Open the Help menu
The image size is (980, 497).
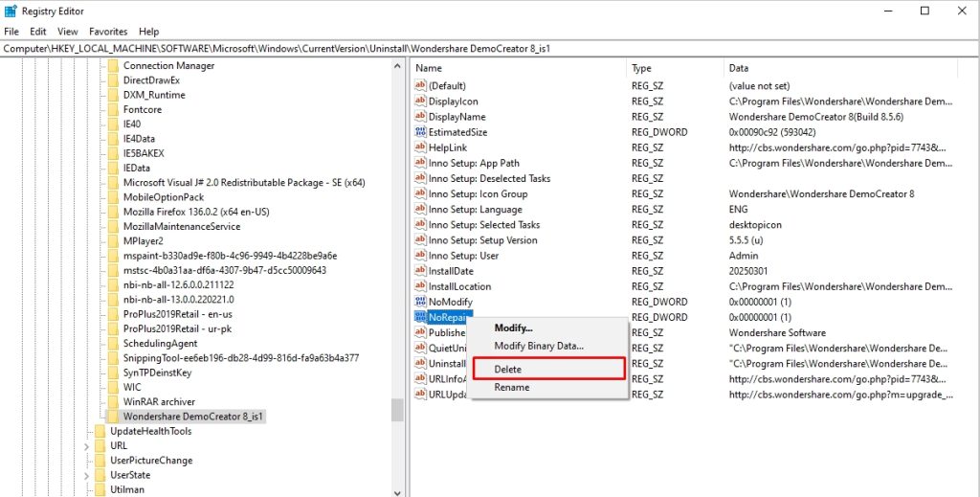pyautogui.click(x=148, y=32)
